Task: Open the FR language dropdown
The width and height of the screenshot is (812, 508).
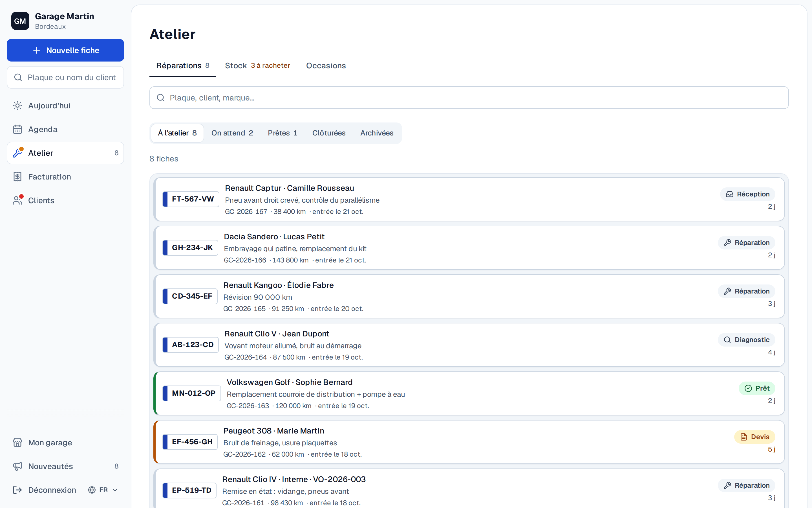Action: pos(103,490)
